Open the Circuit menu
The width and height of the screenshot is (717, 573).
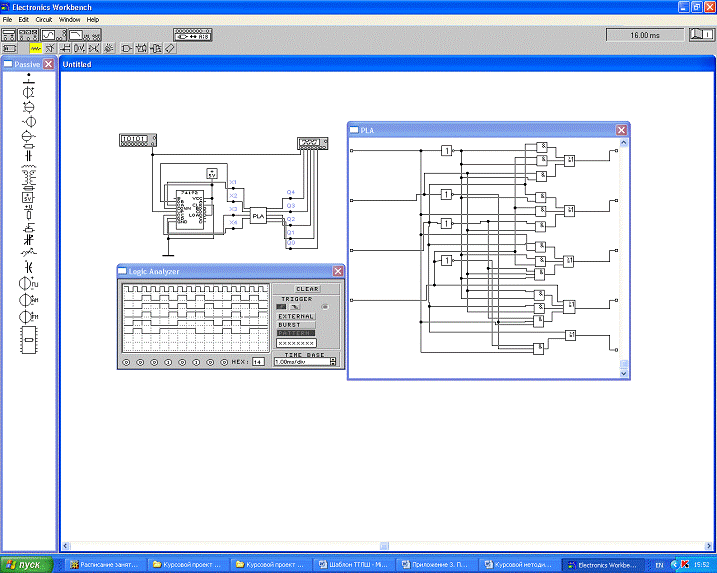coord(44,20)
